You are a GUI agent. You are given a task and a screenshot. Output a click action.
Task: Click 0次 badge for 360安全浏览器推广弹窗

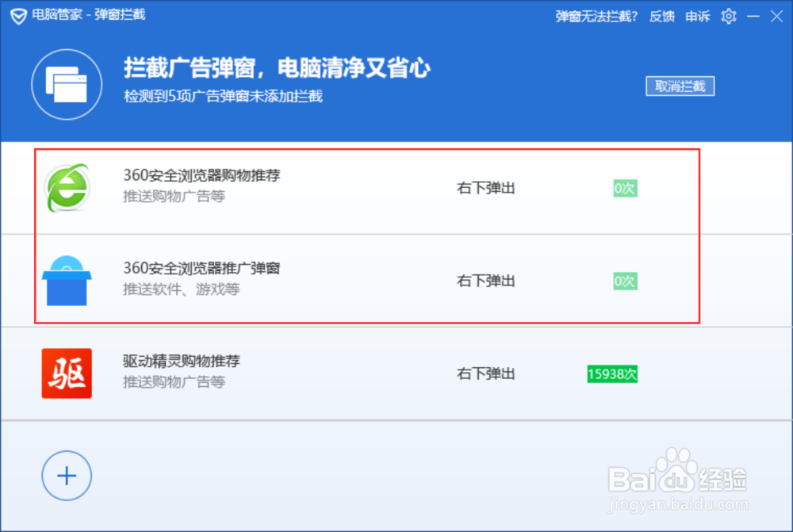point(625,281)
